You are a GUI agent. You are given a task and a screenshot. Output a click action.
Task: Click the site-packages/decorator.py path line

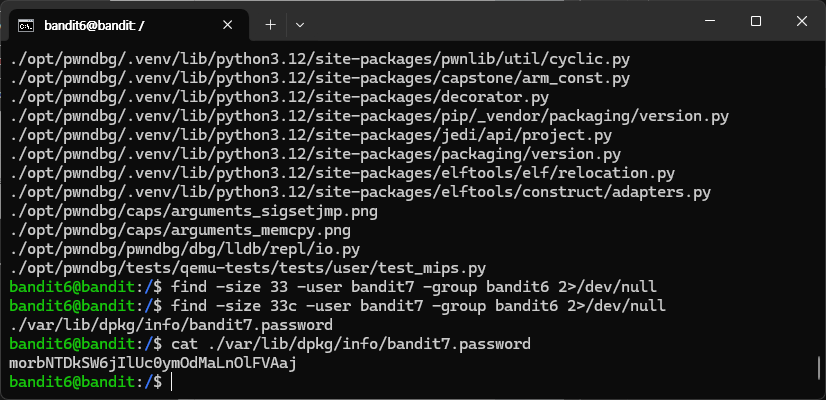pos(279,97)
